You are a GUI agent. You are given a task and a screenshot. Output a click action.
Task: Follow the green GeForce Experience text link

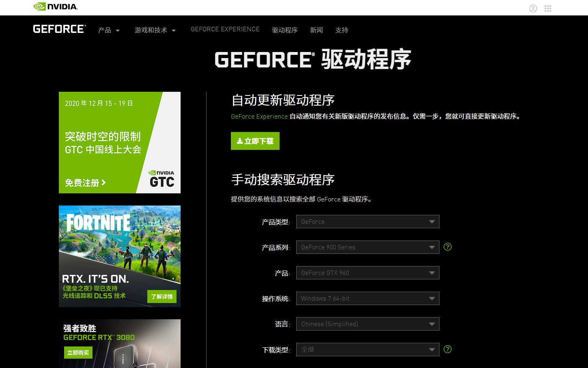point(259,117)
